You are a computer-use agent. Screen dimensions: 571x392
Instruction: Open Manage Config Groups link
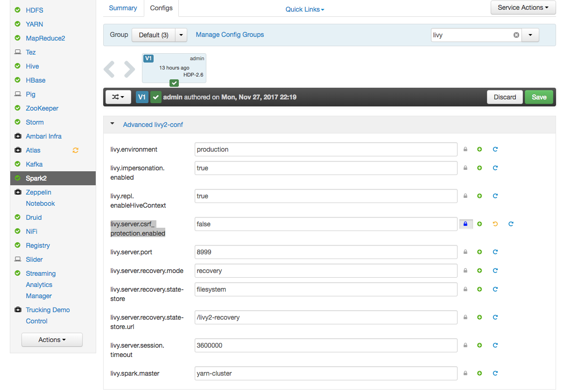pyautogui.click(x=230, y=35)
